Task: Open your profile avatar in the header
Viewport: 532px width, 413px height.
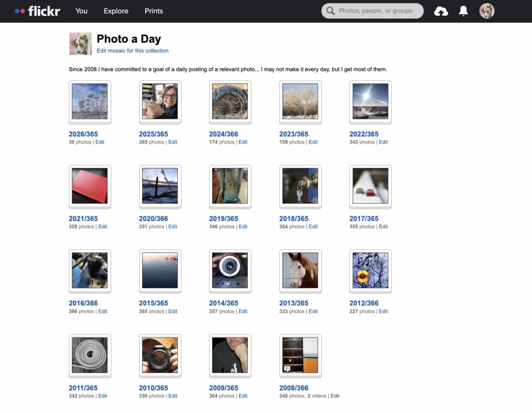Action: point(486,11)
